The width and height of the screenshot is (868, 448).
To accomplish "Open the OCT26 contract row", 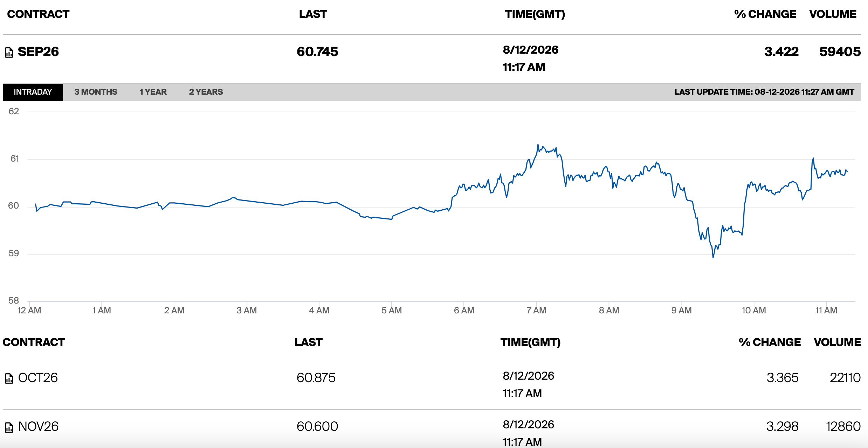I will [432, 385].
